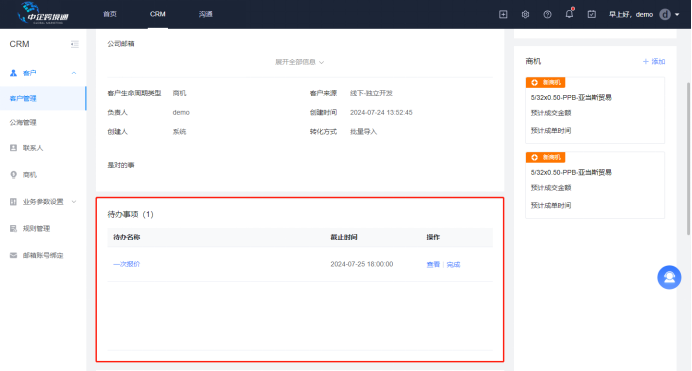Collapse the CRM sidebar menu icon
The height and width of the screenshot is (371, 692).
click(x=75, y=44)
